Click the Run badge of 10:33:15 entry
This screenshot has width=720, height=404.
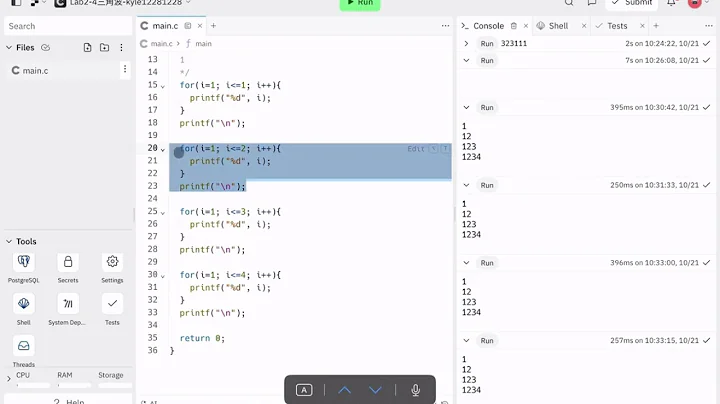point(487,340)
